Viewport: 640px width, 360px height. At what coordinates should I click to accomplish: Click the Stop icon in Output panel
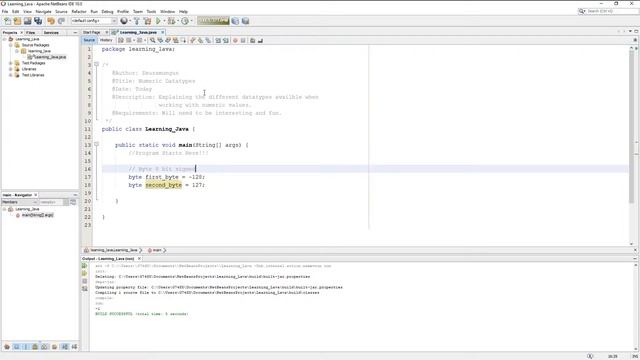(x=84, y=281)
